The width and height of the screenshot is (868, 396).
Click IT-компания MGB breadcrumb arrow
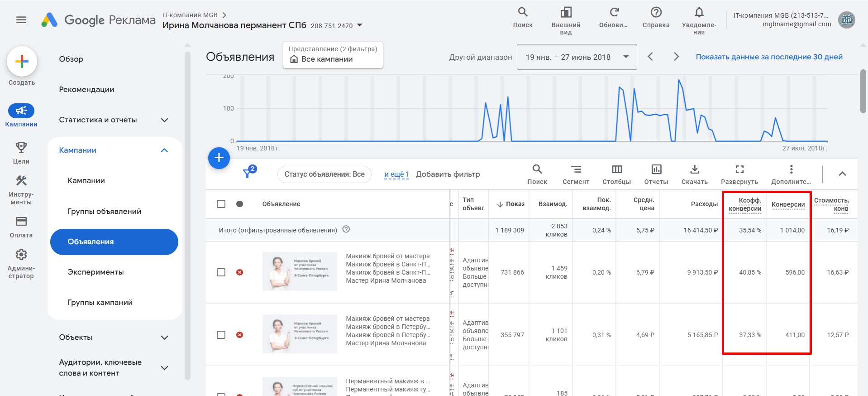tap(224, 15)
